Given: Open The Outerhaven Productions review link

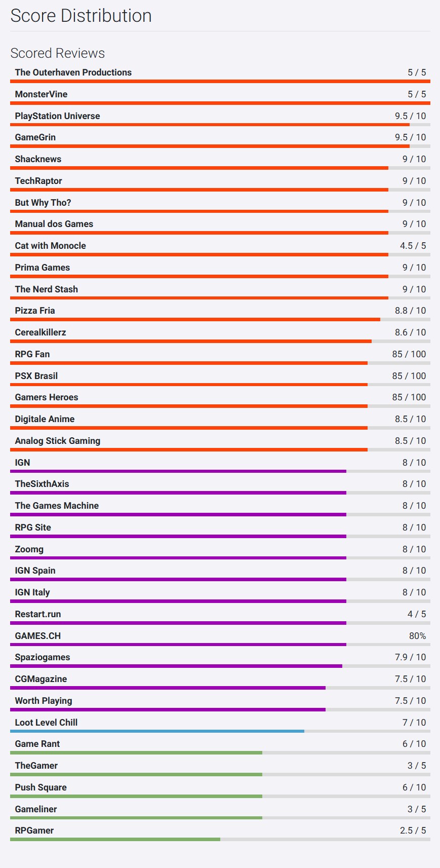Looking at the screenshot, I should coord(73,72).
